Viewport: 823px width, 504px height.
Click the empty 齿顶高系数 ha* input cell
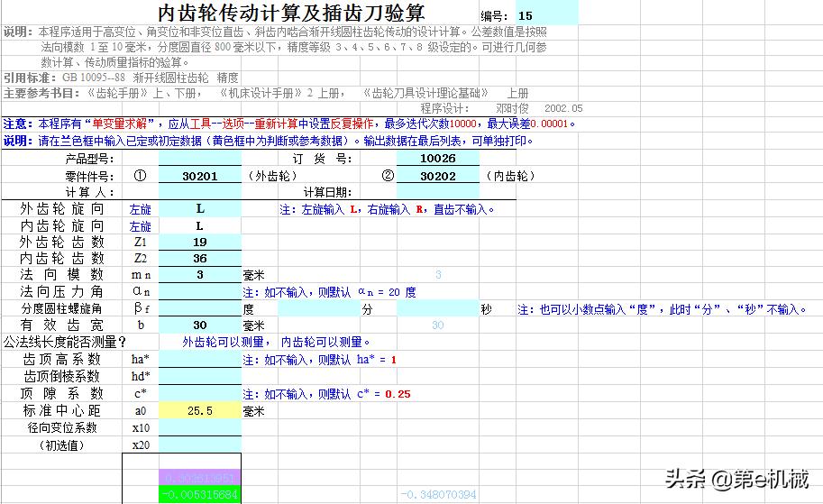coord(200,359)
